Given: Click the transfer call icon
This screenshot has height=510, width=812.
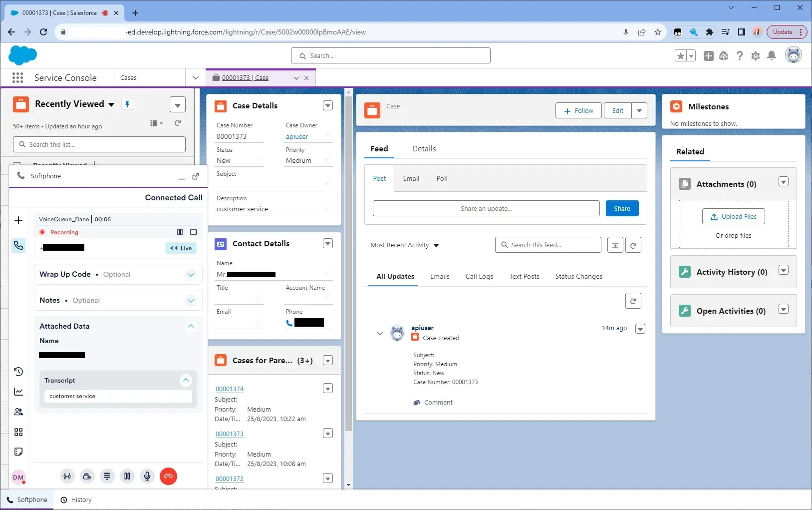Looking at the screenshot, I should (x=67, y=477).
